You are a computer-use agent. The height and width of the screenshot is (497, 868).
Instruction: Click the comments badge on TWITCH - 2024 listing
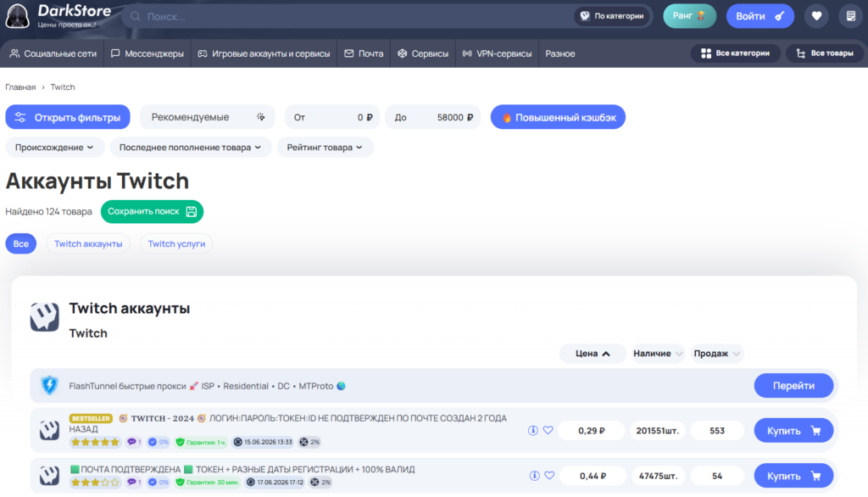134,442
